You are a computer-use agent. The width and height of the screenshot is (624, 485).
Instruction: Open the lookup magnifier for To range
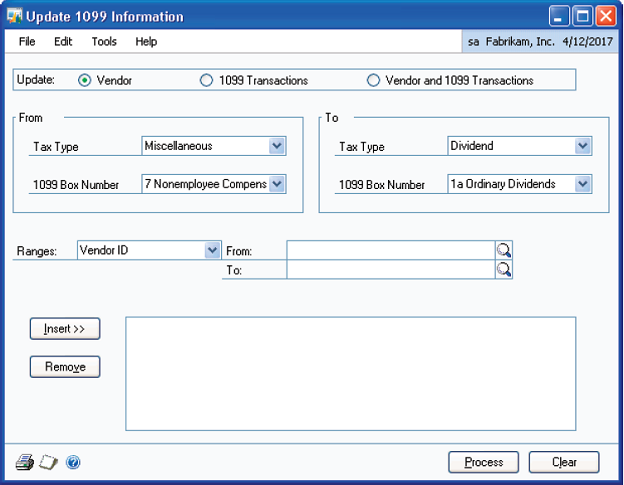point(504,269)
